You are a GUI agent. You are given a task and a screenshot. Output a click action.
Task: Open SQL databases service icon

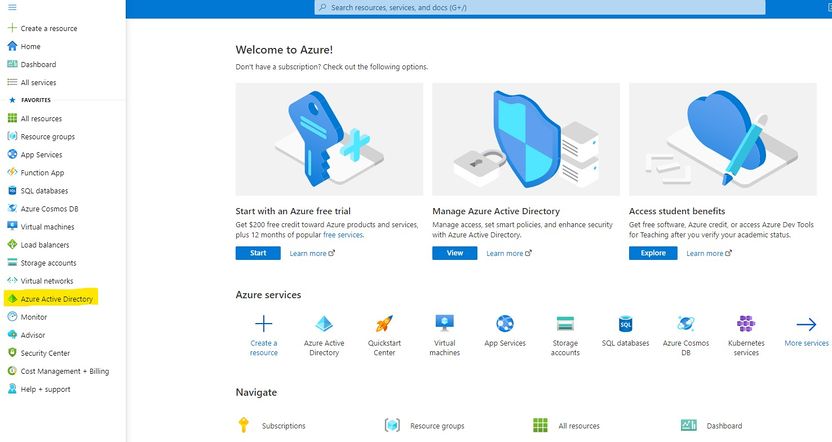(x=626, y=324)
